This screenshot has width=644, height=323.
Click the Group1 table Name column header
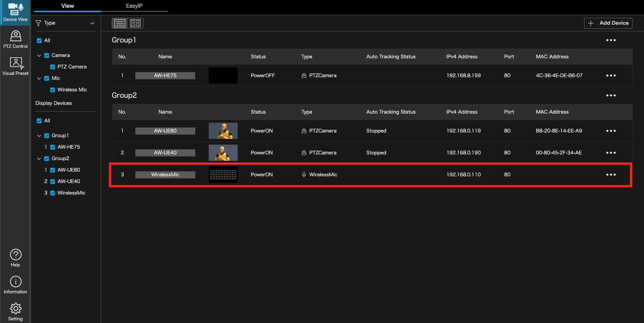pos(165,57)
